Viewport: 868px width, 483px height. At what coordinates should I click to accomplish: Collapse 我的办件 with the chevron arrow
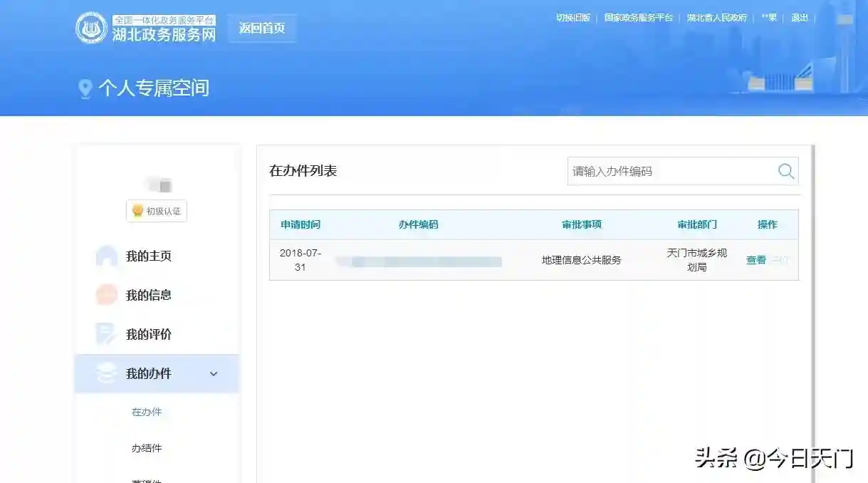(x=214, y=374)
